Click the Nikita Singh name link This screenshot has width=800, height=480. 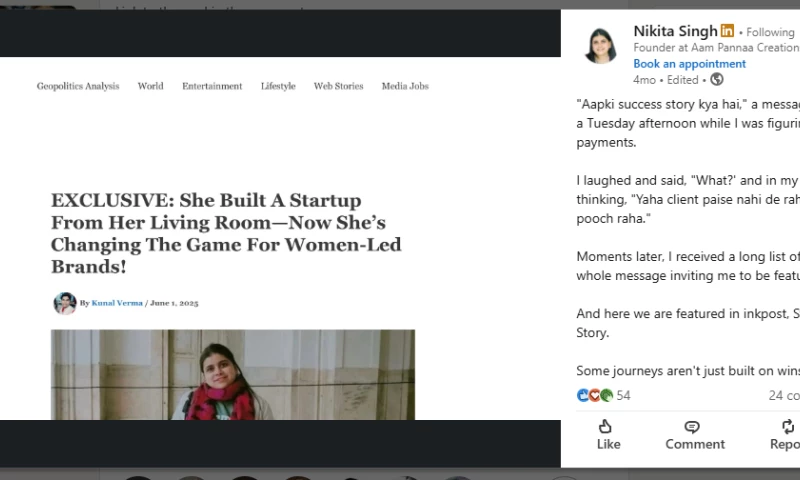click(x=675, y=31)
